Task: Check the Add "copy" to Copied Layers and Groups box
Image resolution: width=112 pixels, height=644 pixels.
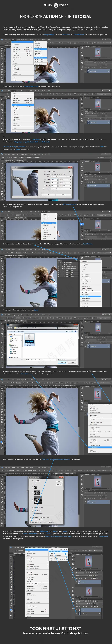Action: (x=31, y=522)
